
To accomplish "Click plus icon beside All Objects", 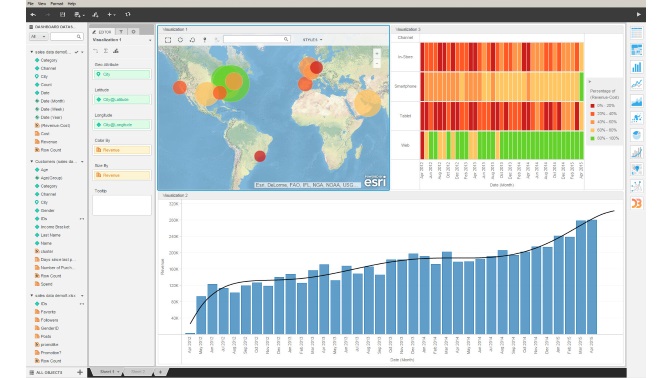I will point(80,372).
